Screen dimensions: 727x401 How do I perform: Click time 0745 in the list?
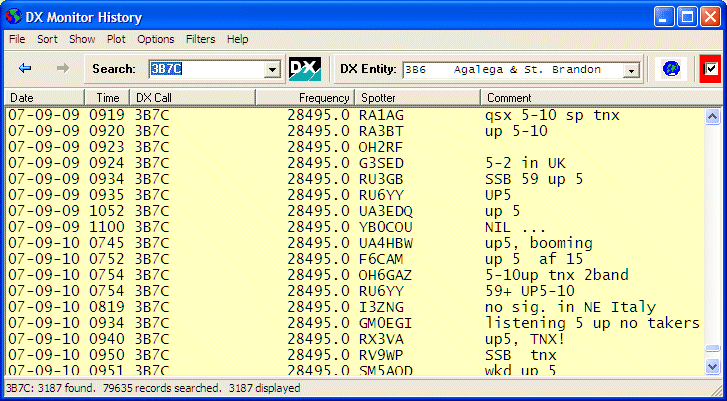107,243
